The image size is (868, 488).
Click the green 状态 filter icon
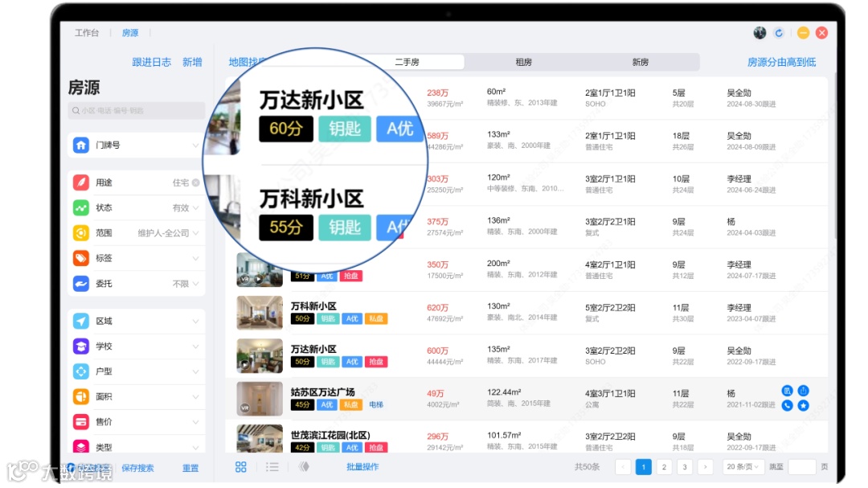[81, 207]
